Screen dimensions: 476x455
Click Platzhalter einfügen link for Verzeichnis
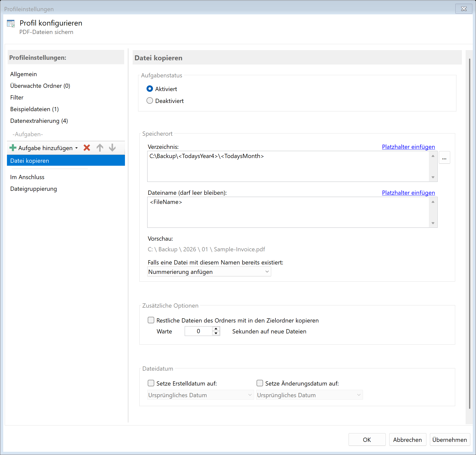[408, 147]
